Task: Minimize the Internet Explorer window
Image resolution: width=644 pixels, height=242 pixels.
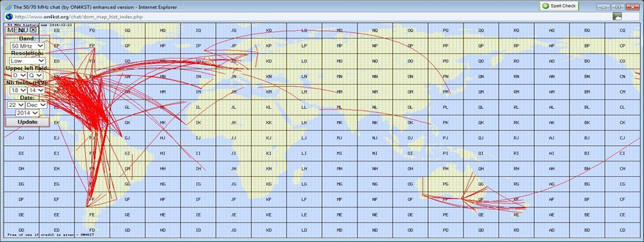Action: point(603,7)
